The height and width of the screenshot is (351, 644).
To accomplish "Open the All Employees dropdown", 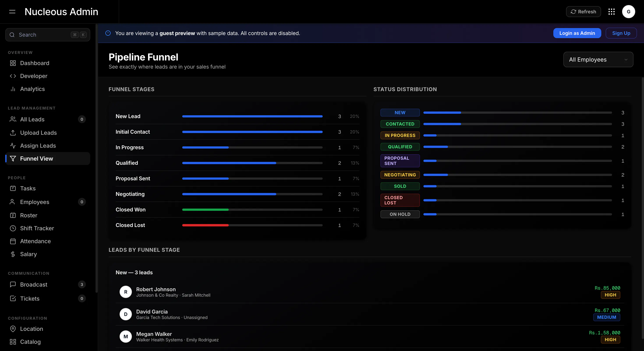I will [598, 60].
